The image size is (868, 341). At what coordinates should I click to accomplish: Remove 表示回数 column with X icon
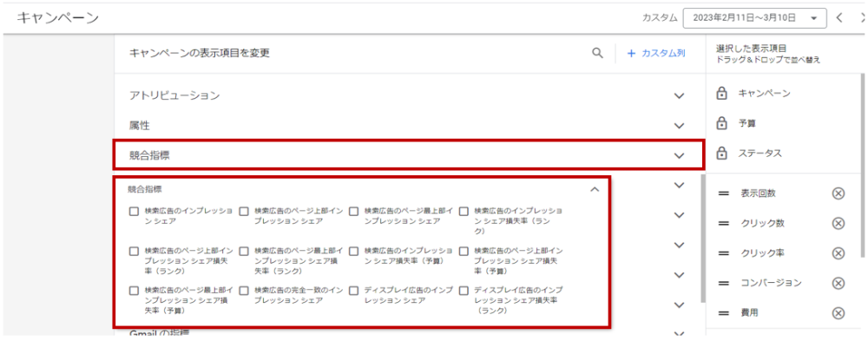838,193
